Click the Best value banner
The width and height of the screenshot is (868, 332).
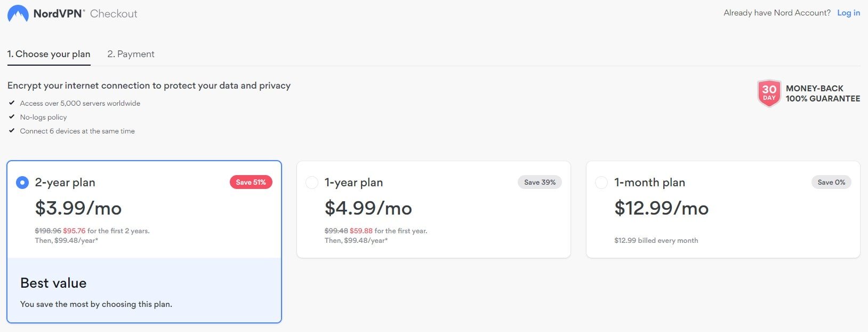click(x=144, y=291)
